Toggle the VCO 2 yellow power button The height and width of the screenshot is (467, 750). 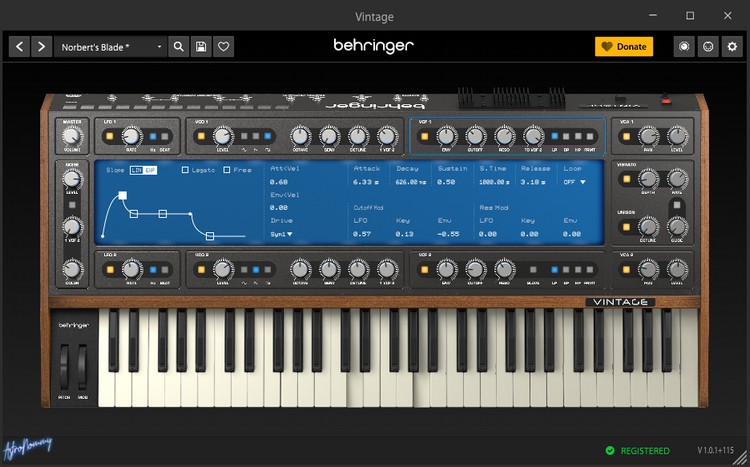[x=201, y=270]
